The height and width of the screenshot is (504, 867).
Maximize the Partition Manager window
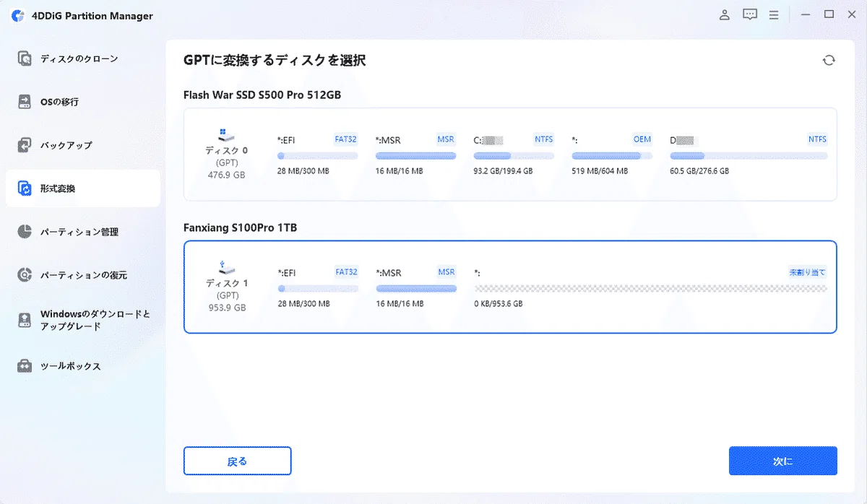click(x=829, y=14)
